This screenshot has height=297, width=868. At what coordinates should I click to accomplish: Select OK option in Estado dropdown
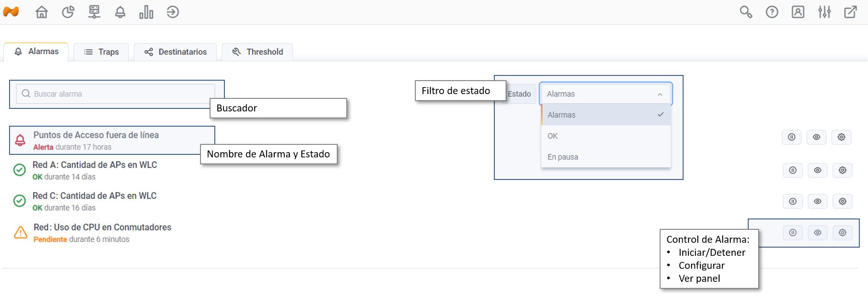552,136
